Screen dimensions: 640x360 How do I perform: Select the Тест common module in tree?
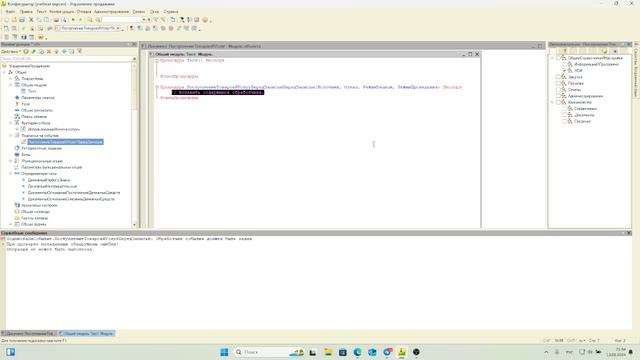tap(32, 91)
